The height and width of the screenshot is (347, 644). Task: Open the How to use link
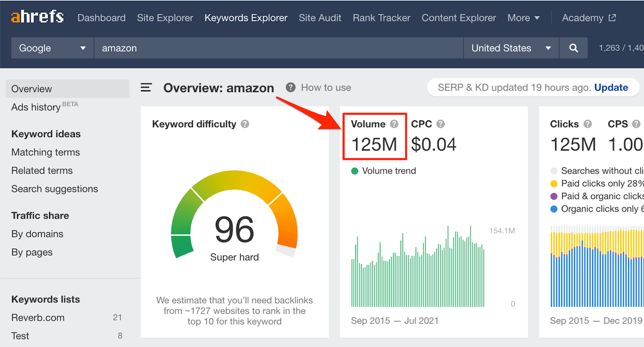326,87
